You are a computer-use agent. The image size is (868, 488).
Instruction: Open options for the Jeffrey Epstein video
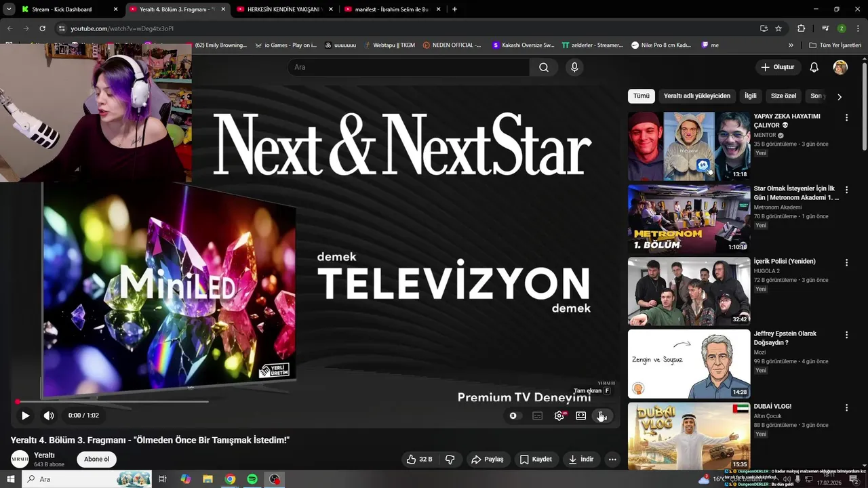pyautogui.click(x=846, y=335)
